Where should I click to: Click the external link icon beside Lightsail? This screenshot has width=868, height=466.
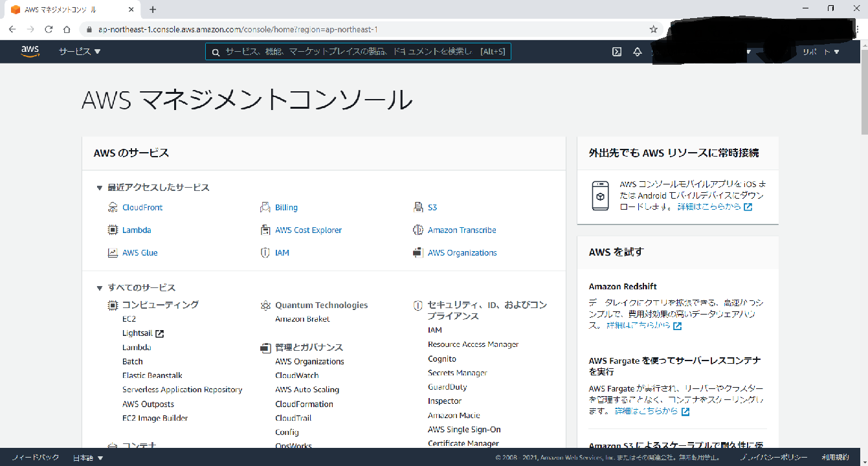159,334
